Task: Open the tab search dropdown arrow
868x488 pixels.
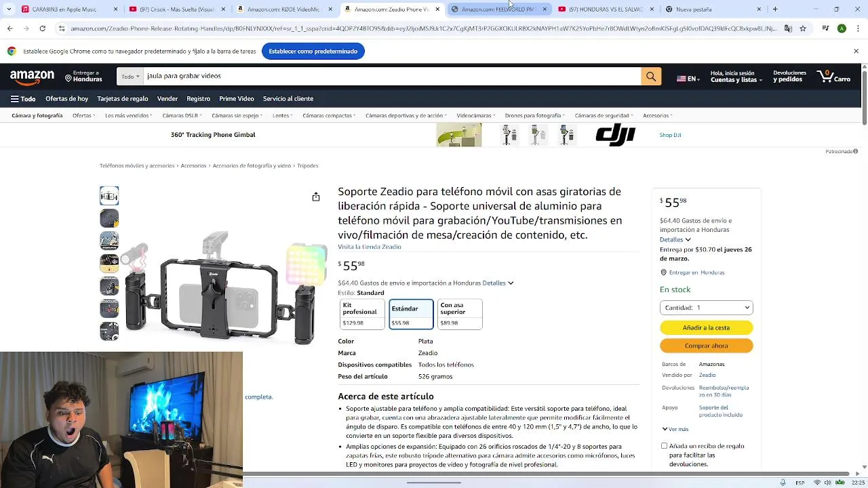Action: (8, 9)
